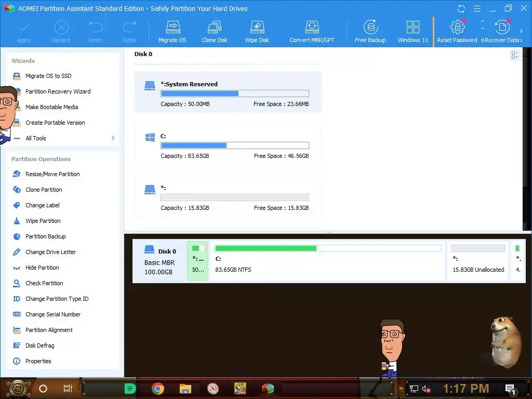
Task: Click the network tray icon
Action: coord(414,389)
